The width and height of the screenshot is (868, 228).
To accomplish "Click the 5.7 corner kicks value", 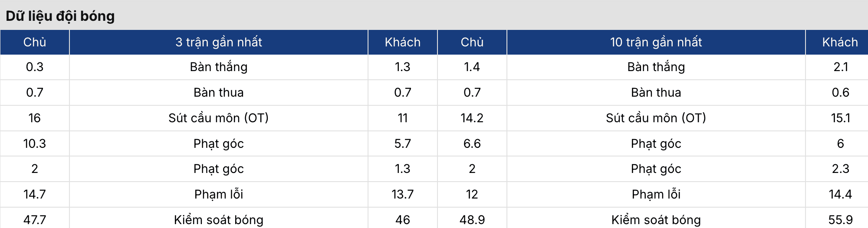I will click(402, 143).
